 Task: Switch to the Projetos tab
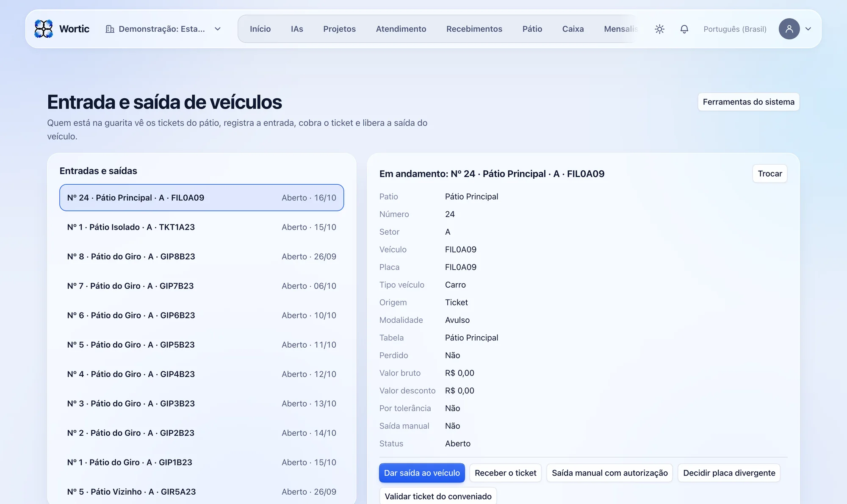[339, 29]
